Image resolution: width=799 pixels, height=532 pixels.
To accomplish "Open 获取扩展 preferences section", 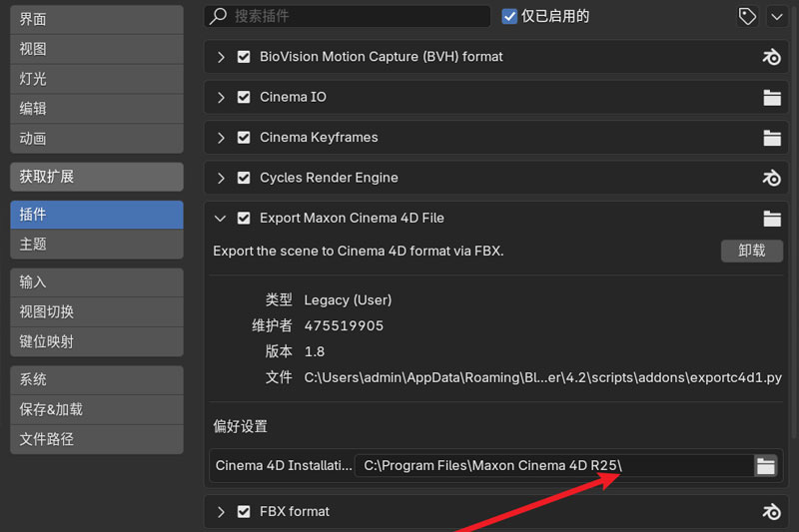I will pyautogui.click(x=97, y=177).
